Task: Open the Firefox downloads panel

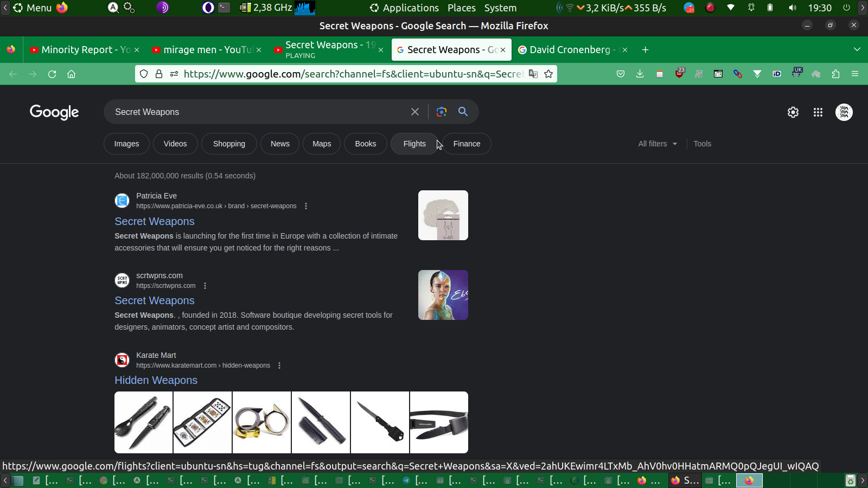Action: coord(640,74)
